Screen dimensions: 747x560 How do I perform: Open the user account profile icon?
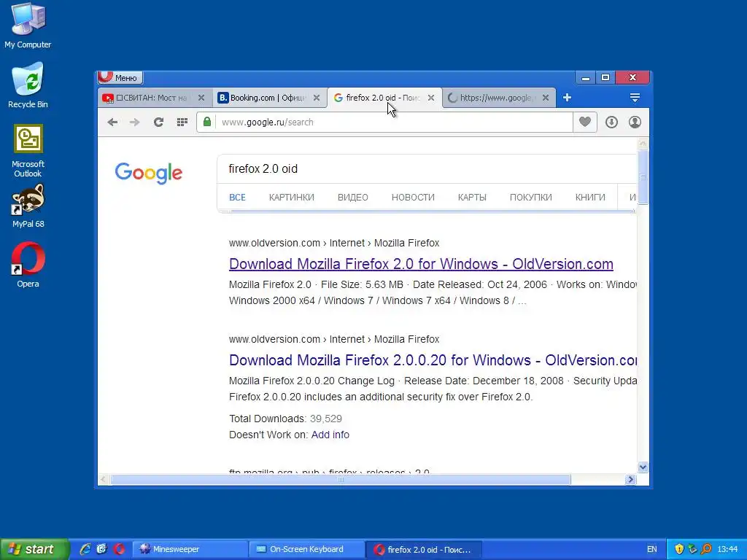pyautogui.click(x=635, y=122)
